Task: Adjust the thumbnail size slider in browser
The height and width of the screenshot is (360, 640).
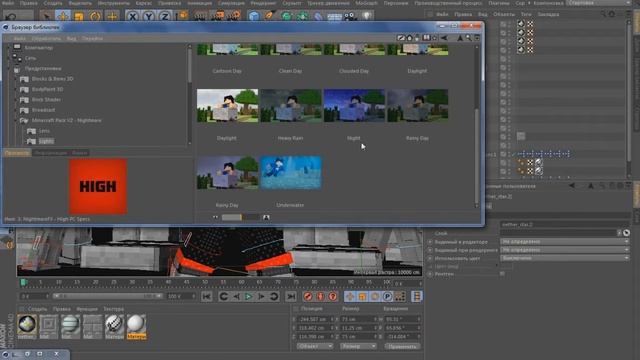Action: [240, 217]
